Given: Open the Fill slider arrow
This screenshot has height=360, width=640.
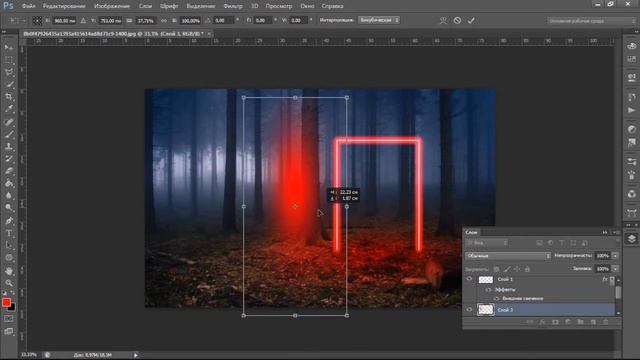Looking at the screenshot, I should [615, 269].
